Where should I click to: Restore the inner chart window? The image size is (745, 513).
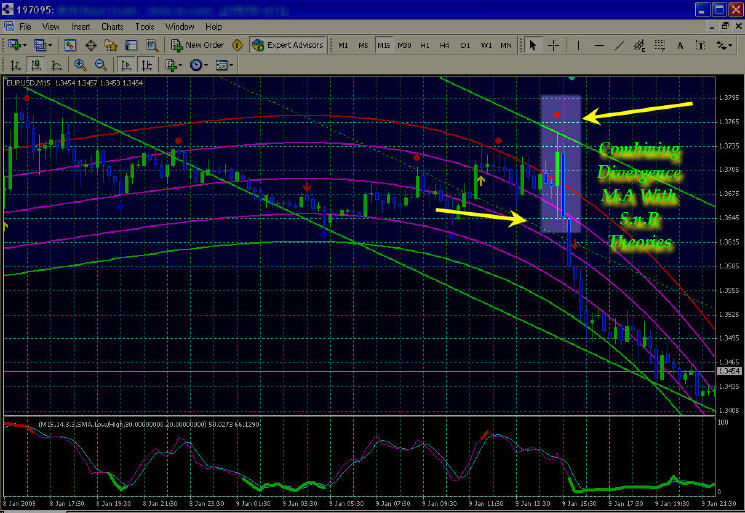pos(725,26)
